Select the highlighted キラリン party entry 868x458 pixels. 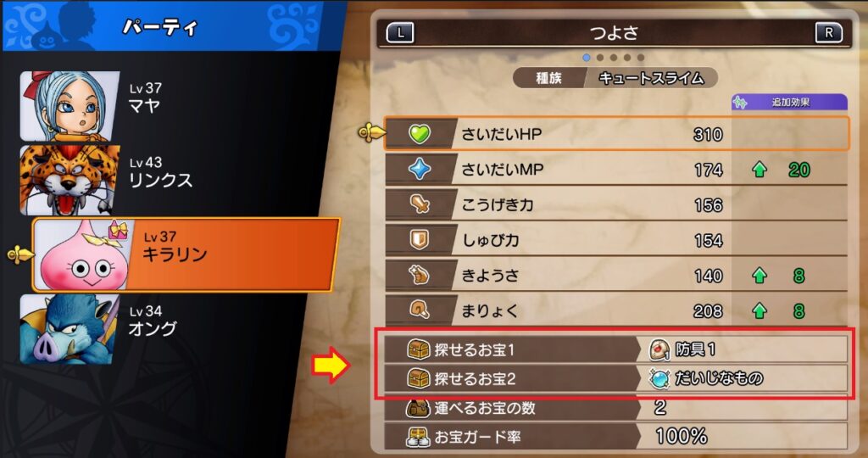pyautogui.click(x=186, y=254)
